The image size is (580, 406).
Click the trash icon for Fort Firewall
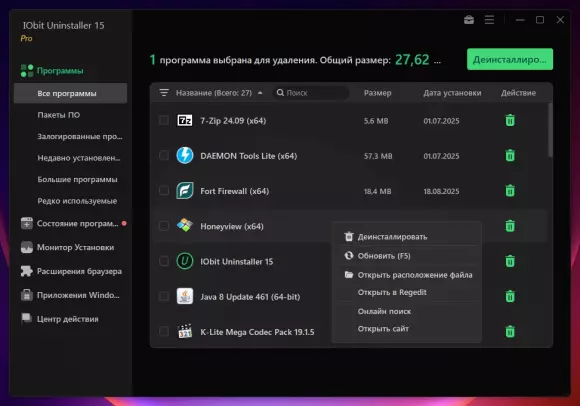tap(510, 191)
